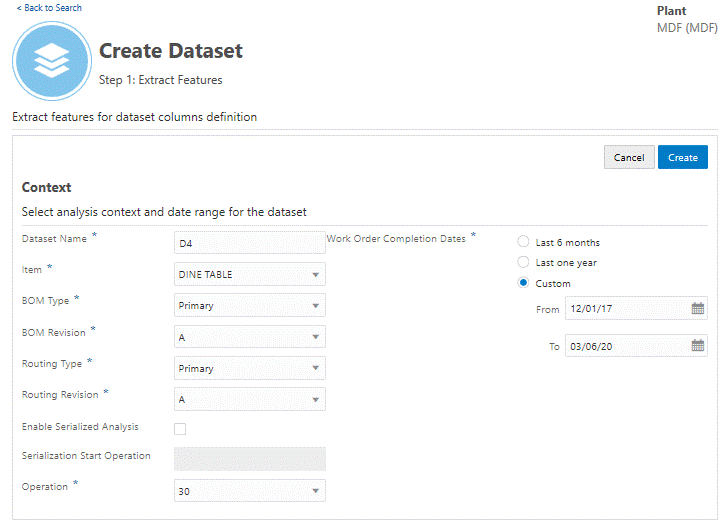Click the From date text field
The width and height of the screenshot is (724, 522).
pos(625,309)
